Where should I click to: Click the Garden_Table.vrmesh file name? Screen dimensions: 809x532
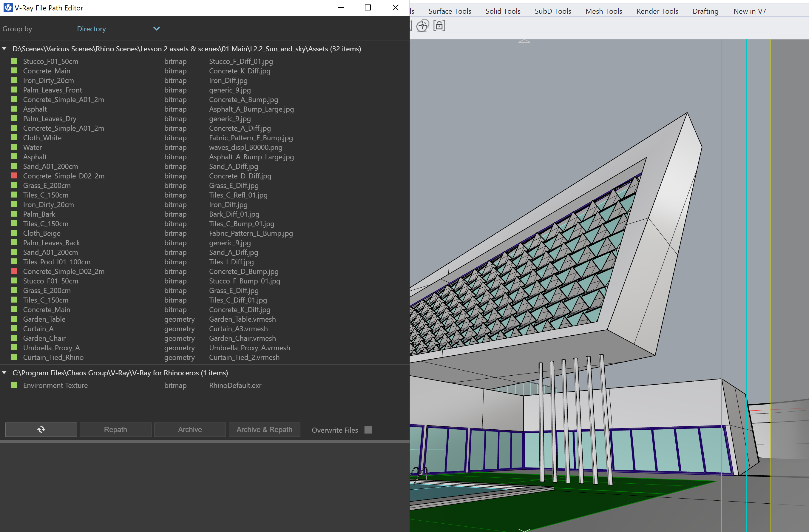[x=242, y=319]
